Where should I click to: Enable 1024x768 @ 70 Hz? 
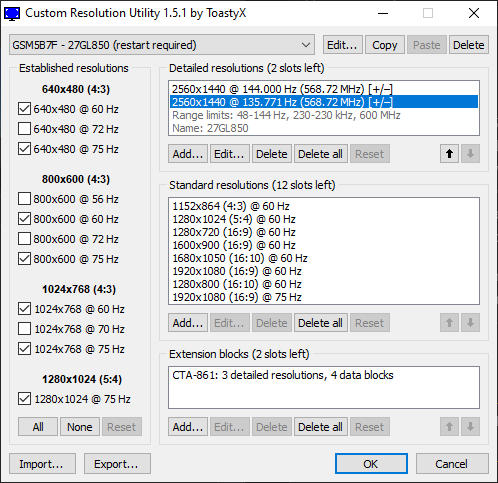tap(24, 329)
